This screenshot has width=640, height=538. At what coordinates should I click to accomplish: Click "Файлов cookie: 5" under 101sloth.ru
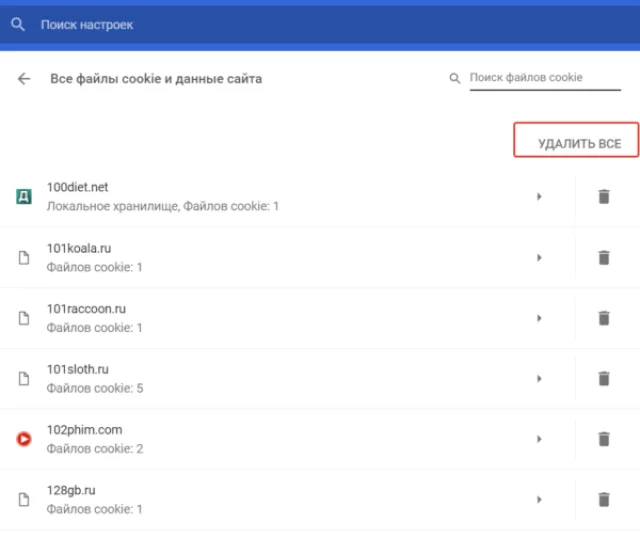point(95,388)
